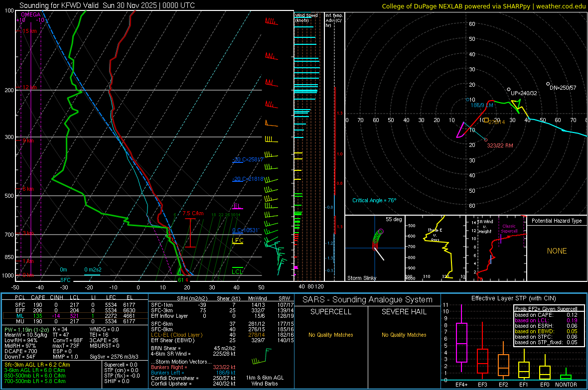The image size is (588, 390).
Task: Click the orange mean wind square on hodograph
Action: point(486,121)
